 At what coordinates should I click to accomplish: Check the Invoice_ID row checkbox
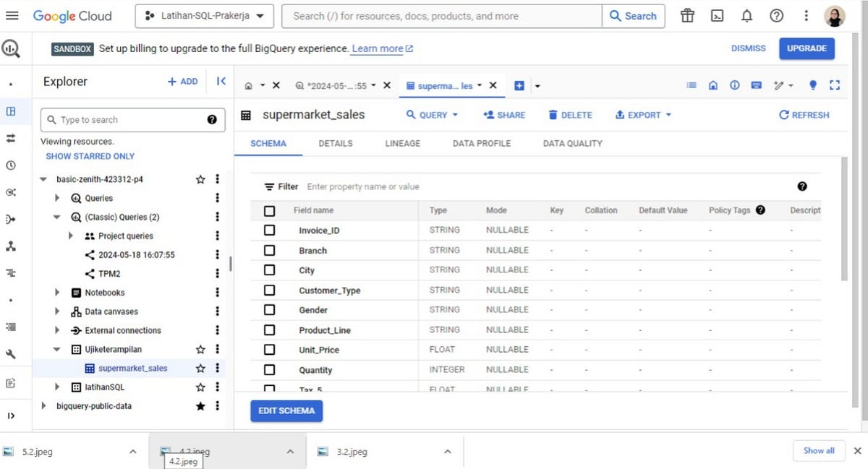point(270,230)
